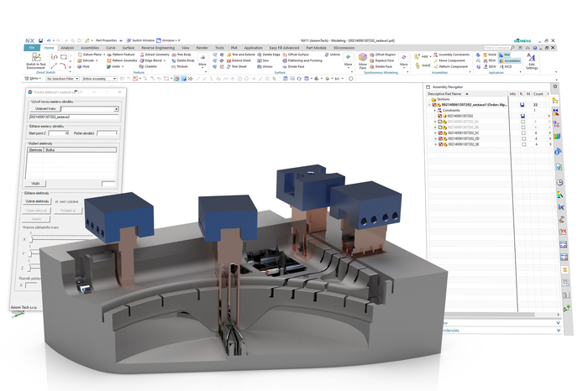Click the Ustavení tvaru button

(45, 108)
